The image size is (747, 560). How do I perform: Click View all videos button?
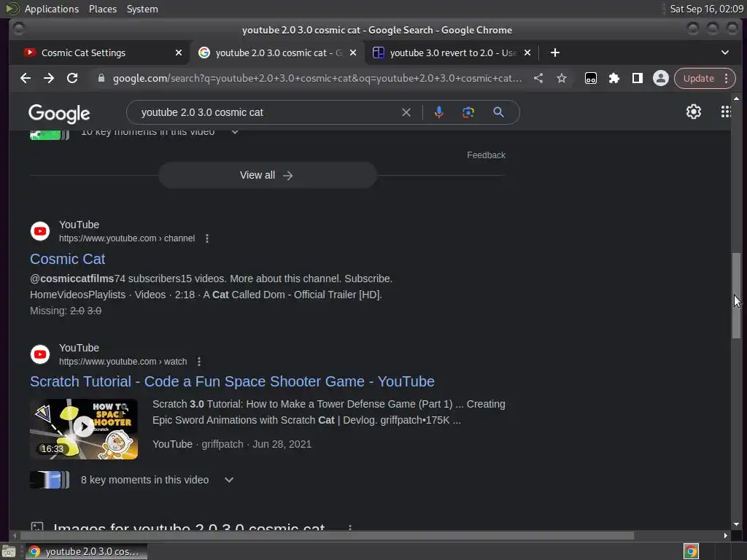[x=267, y=175]
